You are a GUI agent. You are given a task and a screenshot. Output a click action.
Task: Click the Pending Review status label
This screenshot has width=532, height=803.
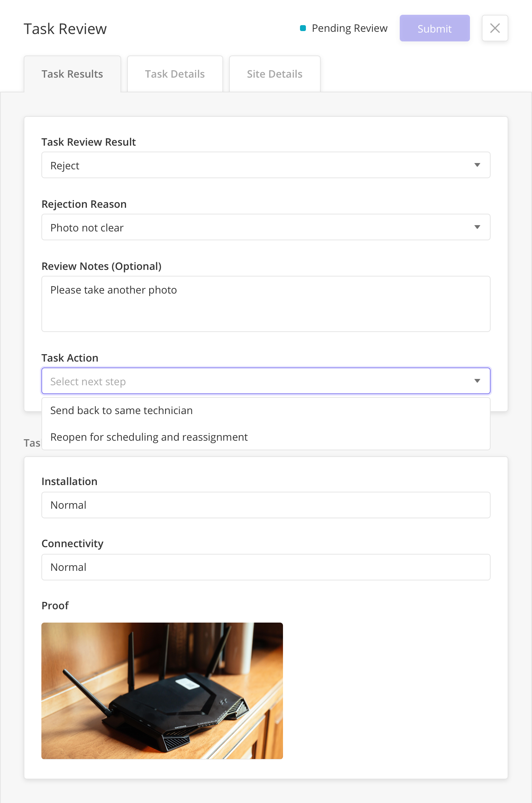coord(349,28)
